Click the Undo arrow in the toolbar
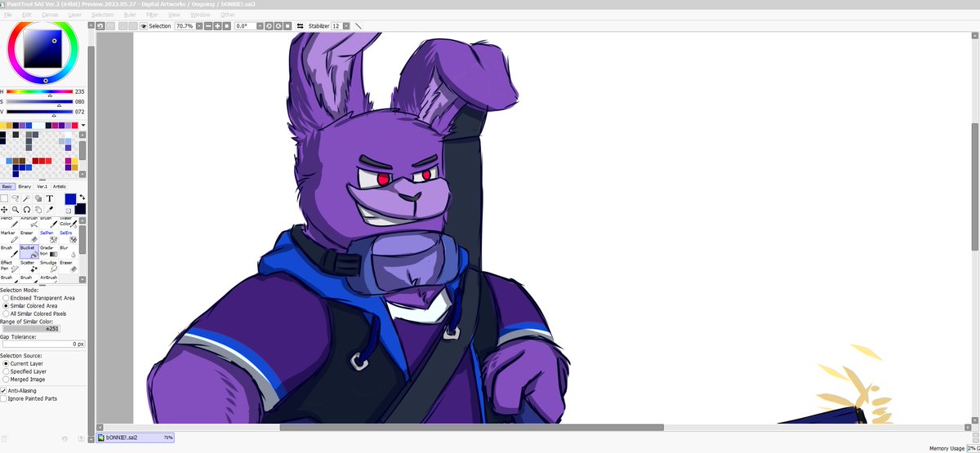Screen dimensions: 980x453 click(100, 26)
